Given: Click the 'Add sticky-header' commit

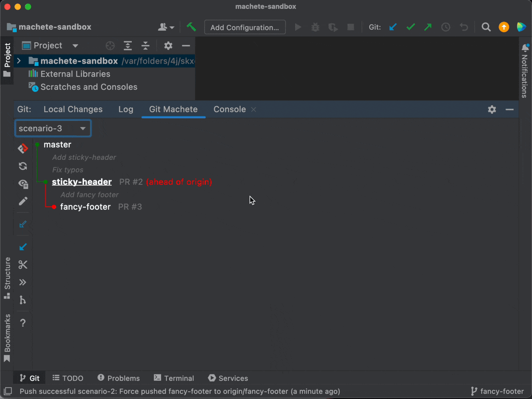Looking at the screenshot, I should 84,157.
